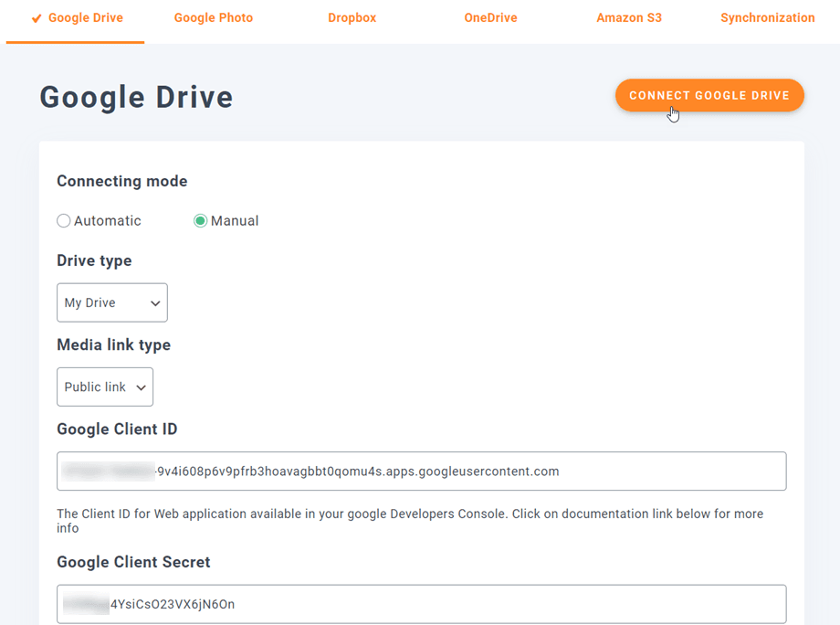Click into the Google Client Secret field
This screenshot has height=625, width=840.
(x=421, y=604)
